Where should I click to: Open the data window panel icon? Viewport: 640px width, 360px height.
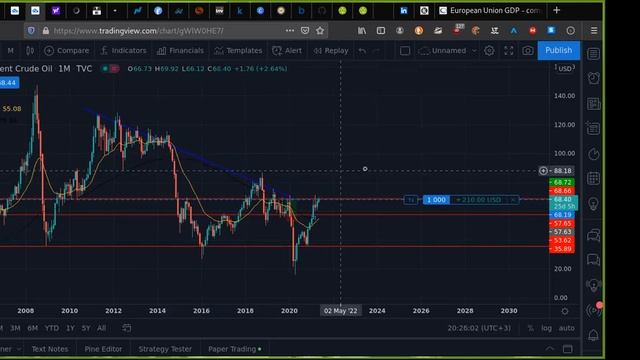point(593,129)
